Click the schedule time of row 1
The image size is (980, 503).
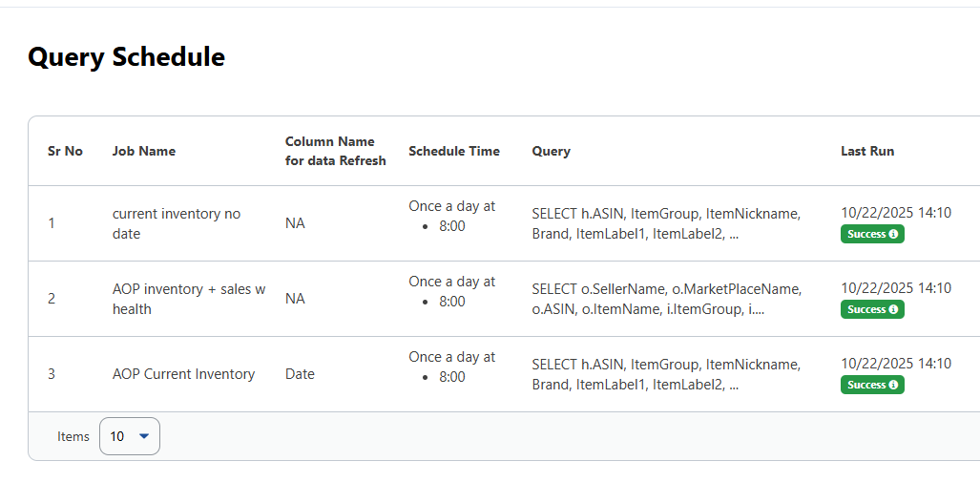click(451, 216)
